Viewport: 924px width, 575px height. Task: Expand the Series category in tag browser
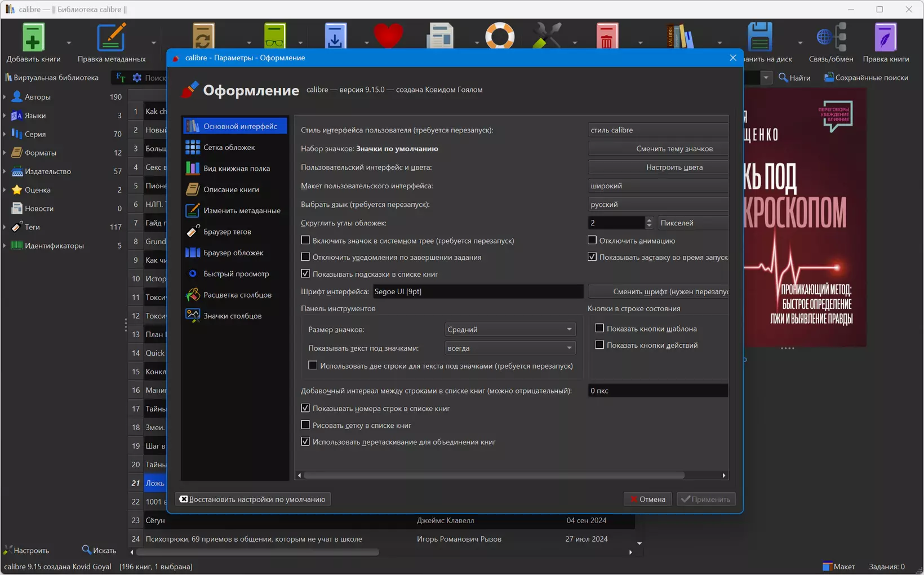click(x=5, y=134)
